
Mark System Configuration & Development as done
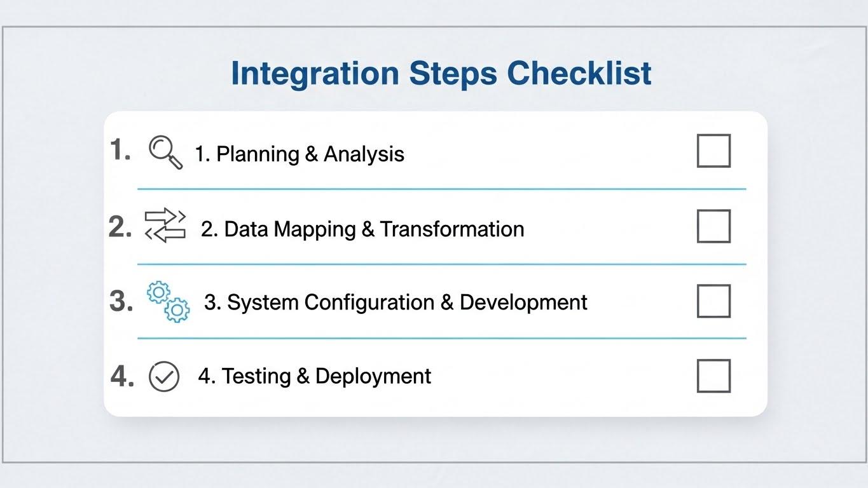pyautogui.click(x=713, y=301)
